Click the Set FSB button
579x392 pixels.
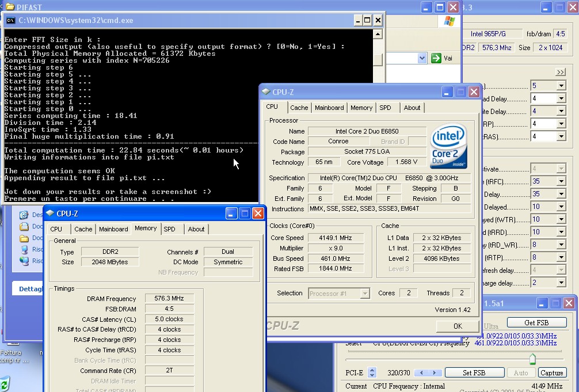click(474, 372)
